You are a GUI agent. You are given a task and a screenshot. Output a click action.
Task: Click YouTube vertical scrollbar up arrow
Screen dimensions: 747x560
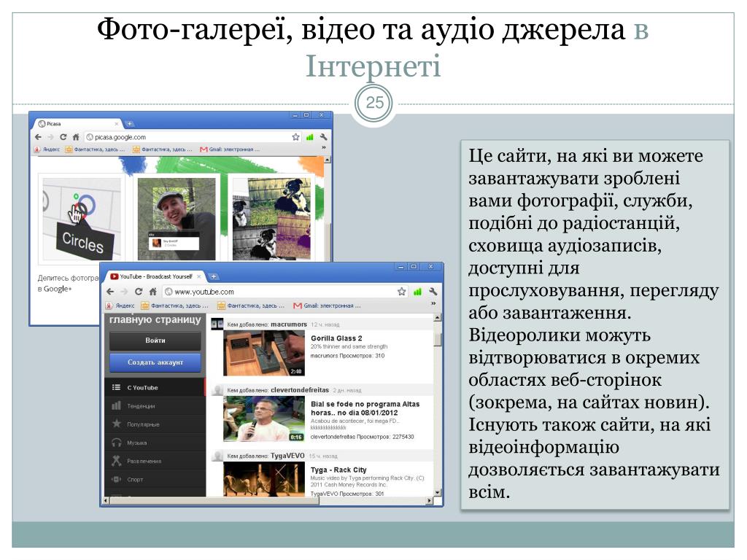tap(438, 318)
